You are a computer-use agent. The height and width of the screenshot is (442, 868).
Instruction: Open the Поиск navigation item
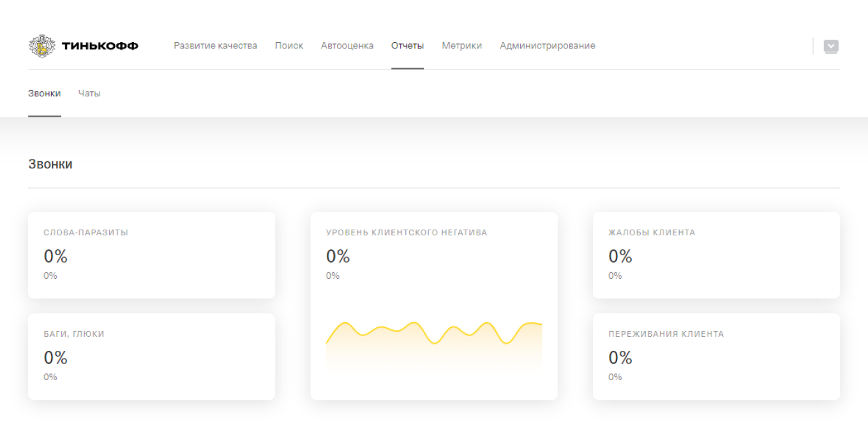coord(289,46)
